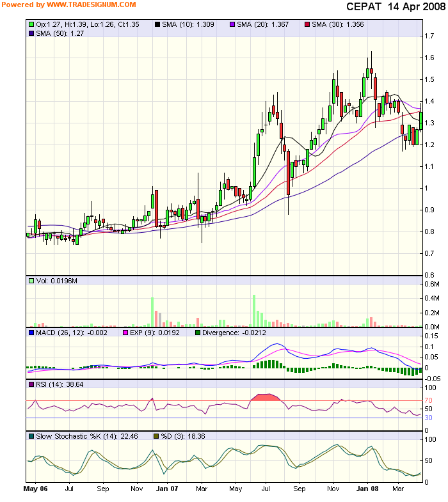
Task: Click the -0.05 MACD axis value
Action: pyautogui.click(x=433, y=379)
